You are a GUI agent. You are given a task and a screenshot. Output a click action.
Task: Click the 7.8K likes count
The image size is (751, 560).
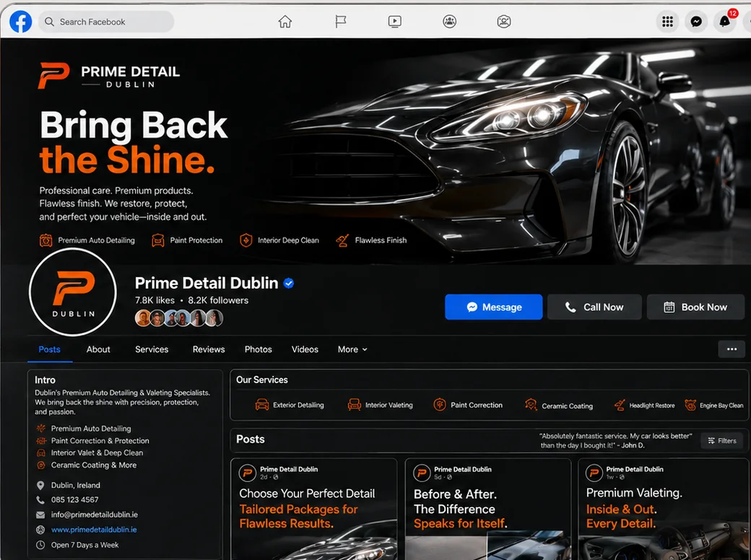(155, 301)
